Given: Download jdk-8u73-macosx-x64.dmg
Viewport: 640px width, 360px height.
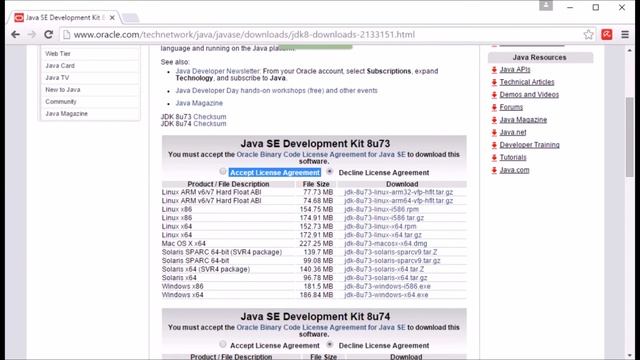Looking at the screenshot, I should click(386, 243).
